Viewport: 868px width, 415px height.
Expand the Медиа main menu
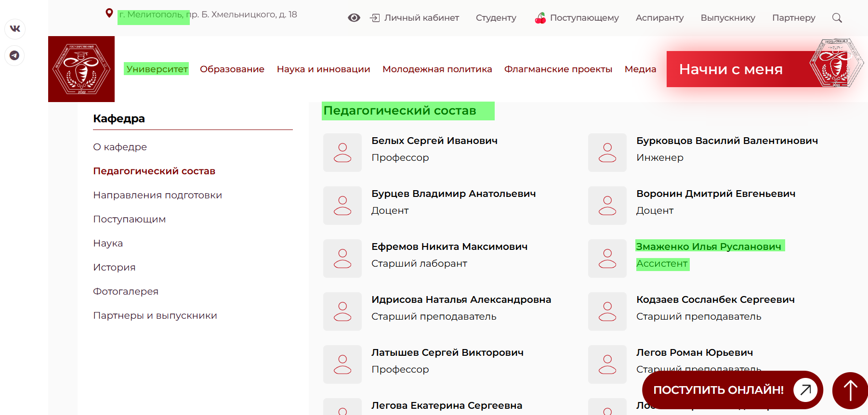(x=640, y=69)
